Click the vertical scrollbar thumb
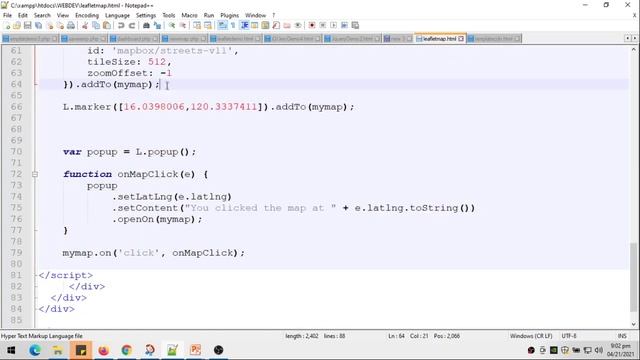 pyautogui.click(x=633, y=278)
